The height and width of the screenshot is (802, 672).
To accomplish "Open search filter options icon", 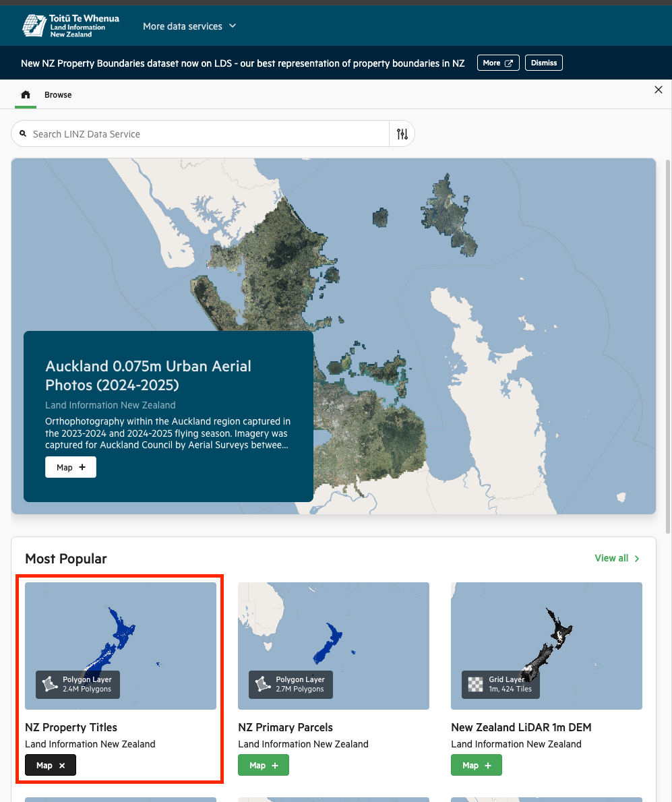I will [402, 134].
